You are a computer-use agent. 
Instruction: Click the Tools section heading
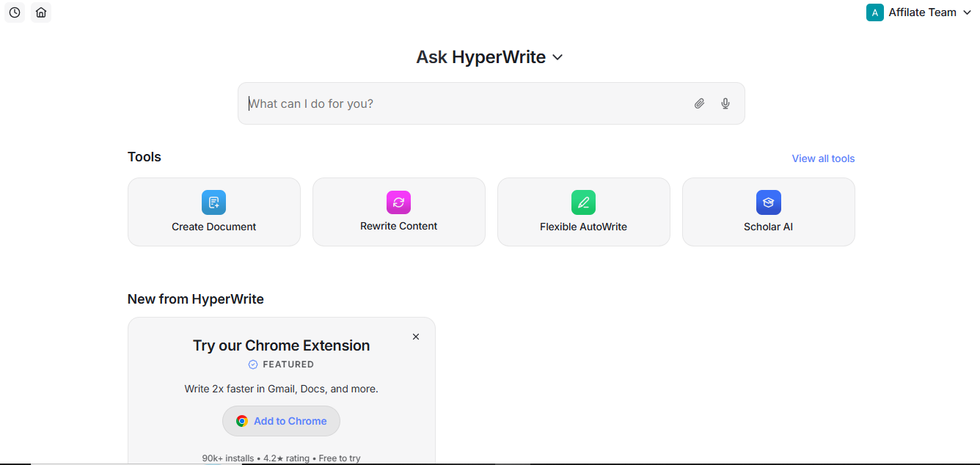tap(145, 157)
